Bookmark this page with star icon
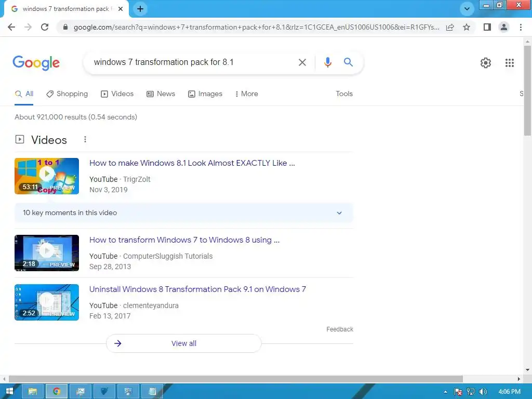Screen dimensions: 532x399 pos(467,27)
